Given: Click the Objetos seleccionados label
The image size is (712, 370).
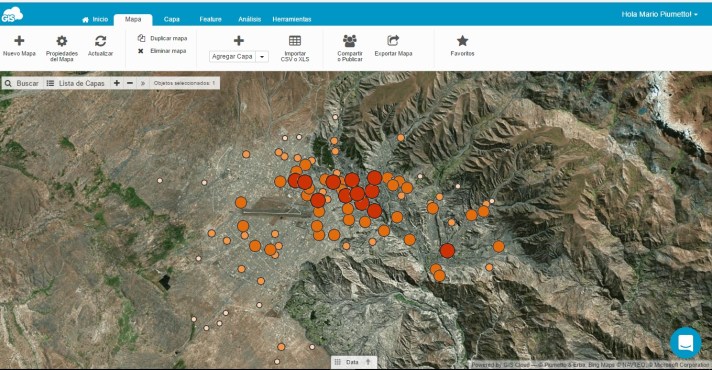Looking at the screenshot, I should pos(184,83).
